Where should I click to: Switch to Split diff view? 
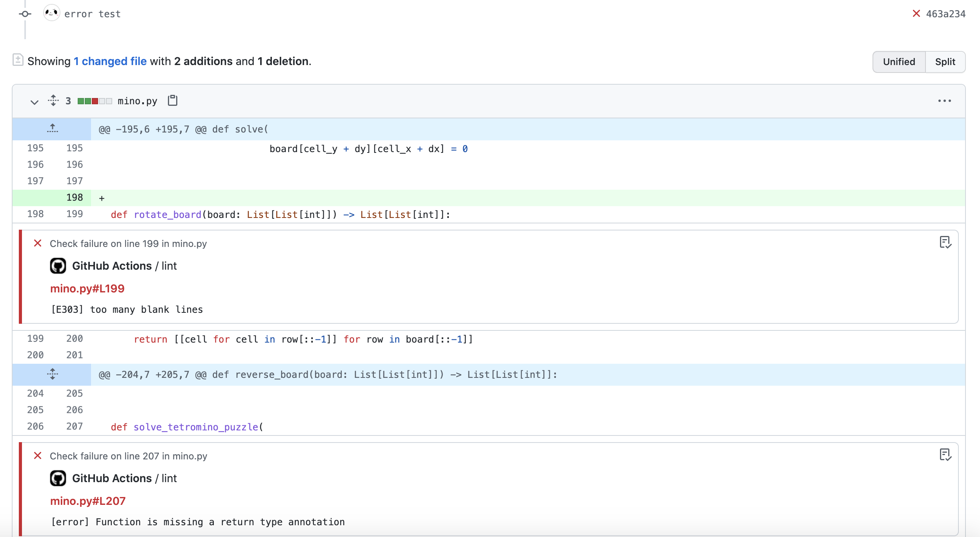click(x=945, y=62)
